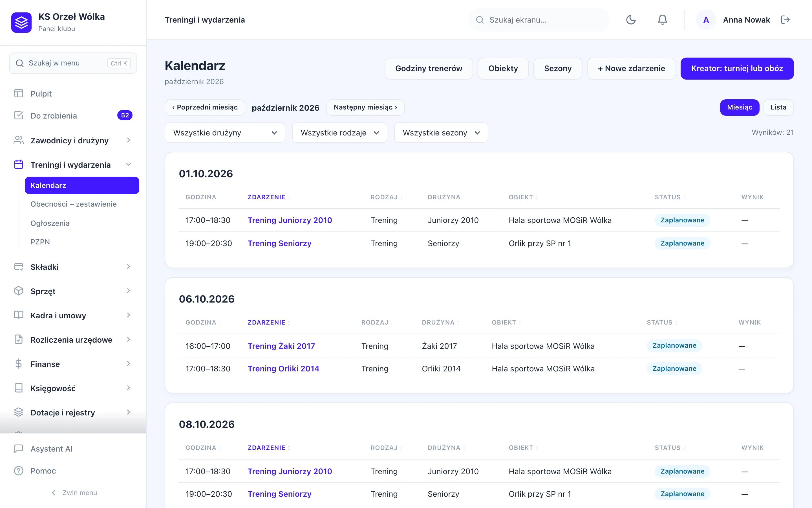Open Godziny trenerów
Screen dimensions: 812x508
pos(429,69)
